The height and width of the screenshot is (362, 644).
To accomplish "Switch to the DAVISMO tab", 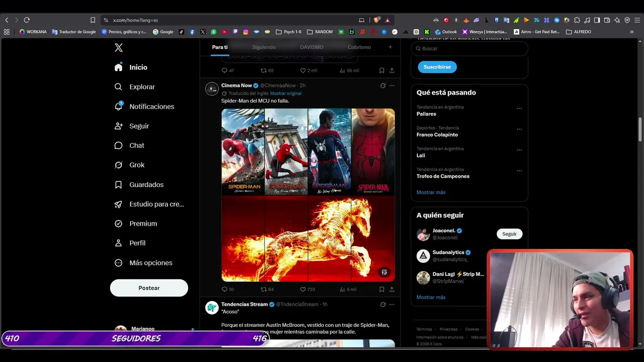I will [311, 47].
